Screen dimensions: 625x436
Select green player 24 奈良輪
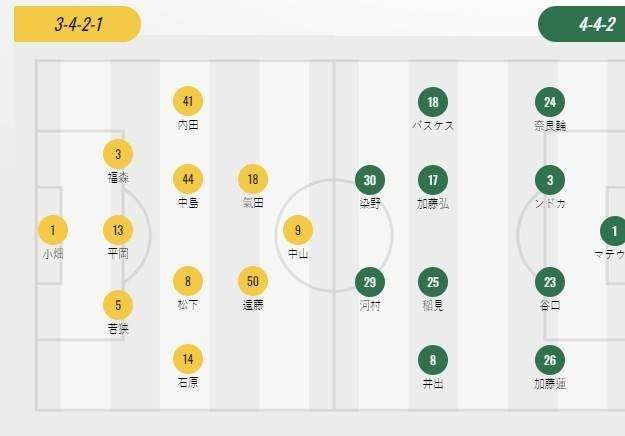tap(550, 102)
